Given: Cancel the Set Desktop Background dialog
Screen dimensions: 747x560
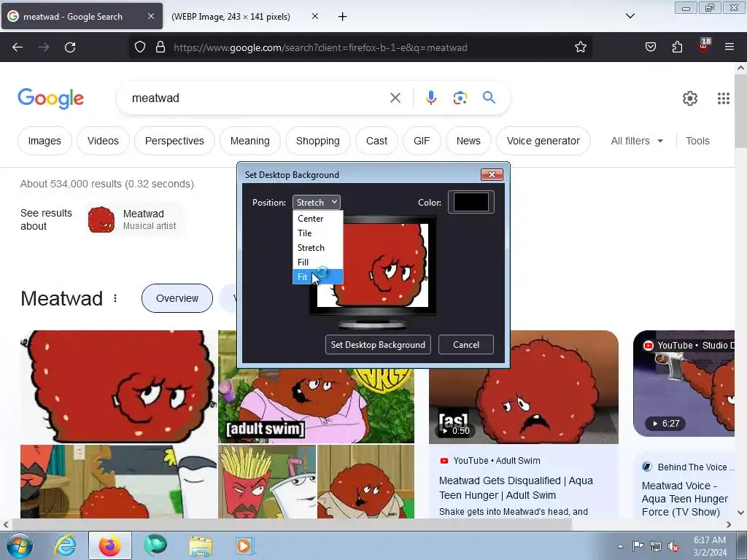Looking at the screenshot, I should [x=466, y=345].
